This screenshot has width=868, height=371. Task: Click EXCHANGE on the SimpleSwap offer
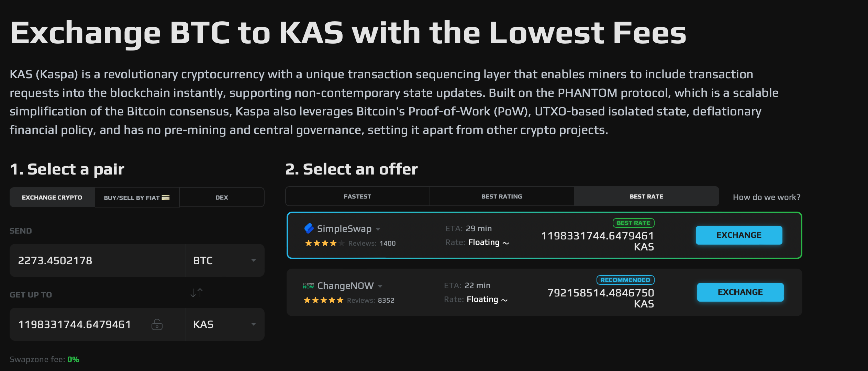739,235
